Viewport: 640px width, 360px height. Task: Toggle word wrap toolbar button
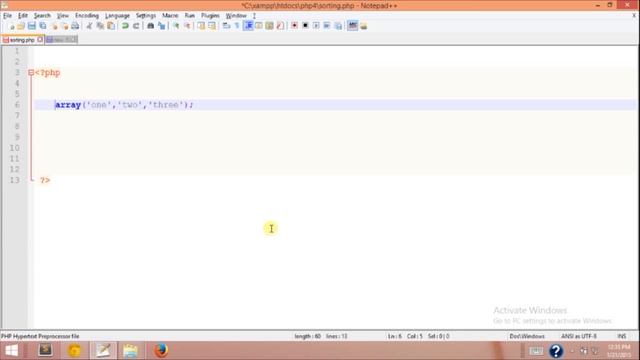point(226,26)
